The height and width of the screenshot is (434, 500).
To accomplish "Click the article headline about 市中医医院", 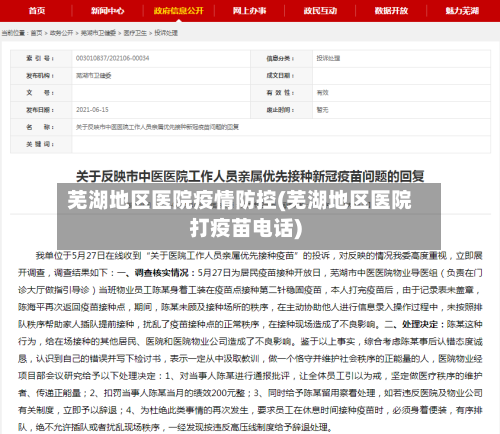I will (250, 176).
